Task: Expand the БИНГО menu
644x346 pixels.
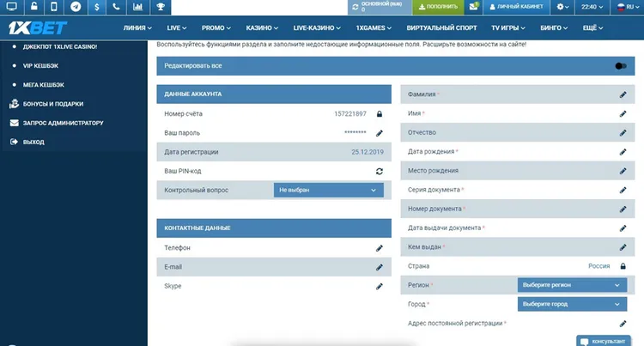Action: tap(554, 28)
